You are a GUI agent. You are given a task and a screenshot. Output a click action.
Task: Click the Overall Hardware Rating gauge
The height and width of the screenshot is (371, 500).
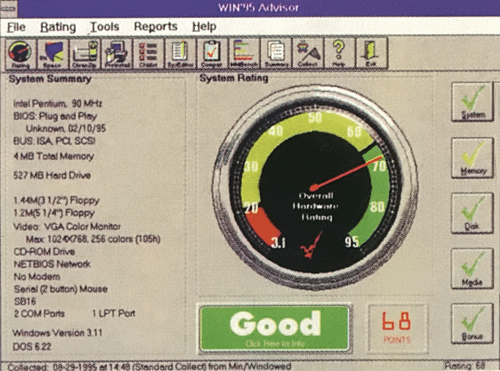(x=315, y=187)
